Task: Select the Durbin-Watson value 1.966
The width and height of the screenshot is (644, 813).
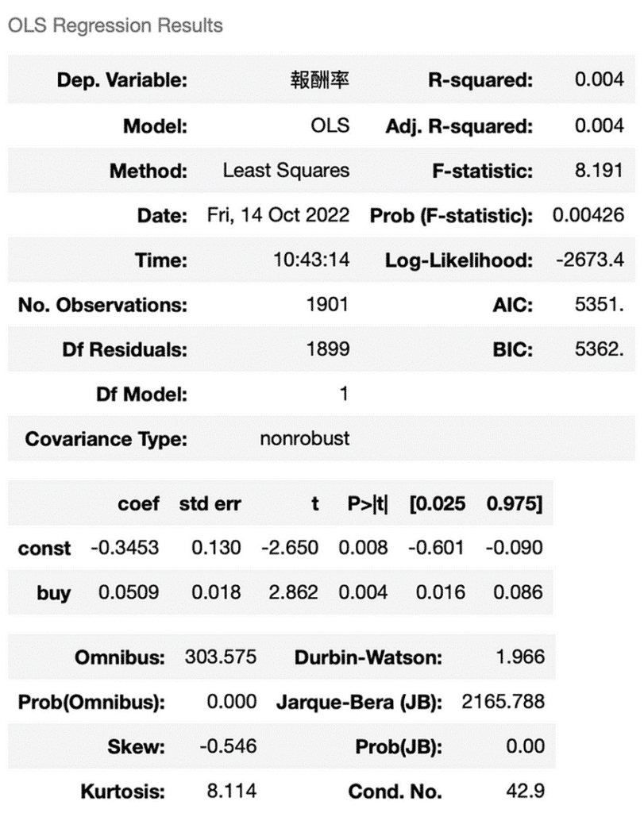Action: coord(524,657)
